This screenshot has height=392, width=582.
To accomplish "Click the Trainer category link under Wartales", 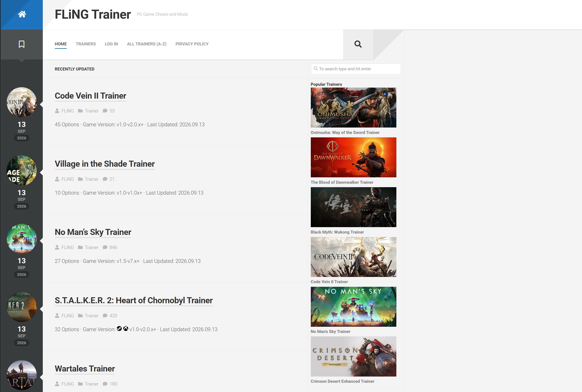I will click(92, 384).
